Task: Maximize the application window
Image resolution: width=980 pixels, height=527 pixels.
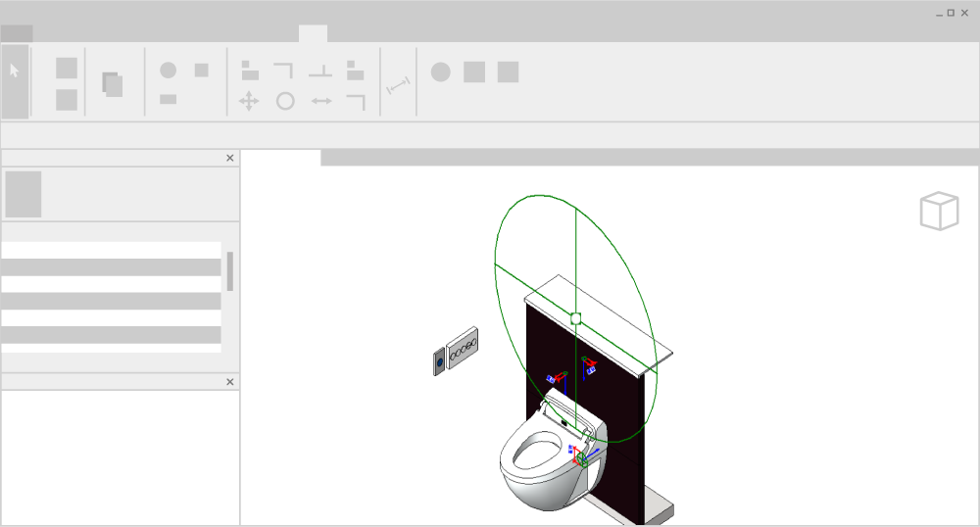Action: (951, 13)
